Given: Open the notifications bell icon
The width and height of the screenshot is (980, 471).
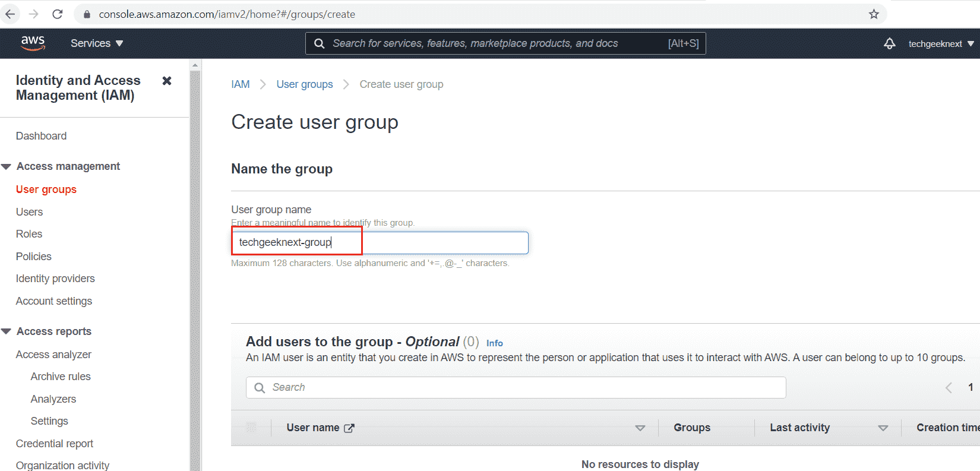Looking at the screenshot, I should click(889, 43).
